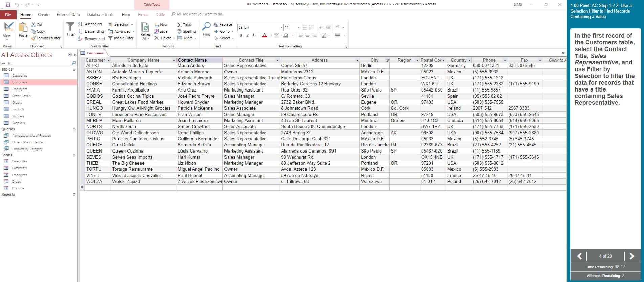644x282 pixels.
Task: Click the Replace button
Action: [x=223, y=24]
